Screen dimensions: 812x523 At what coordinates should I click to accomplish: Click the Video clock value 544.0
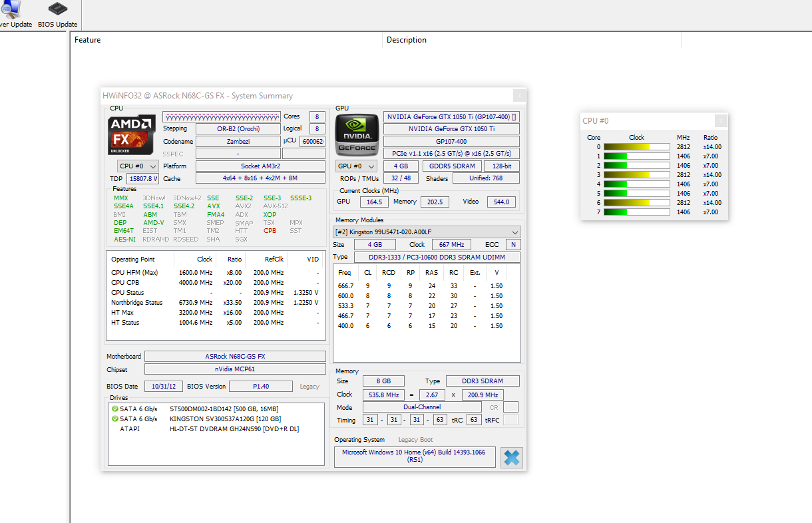point(502,202)
